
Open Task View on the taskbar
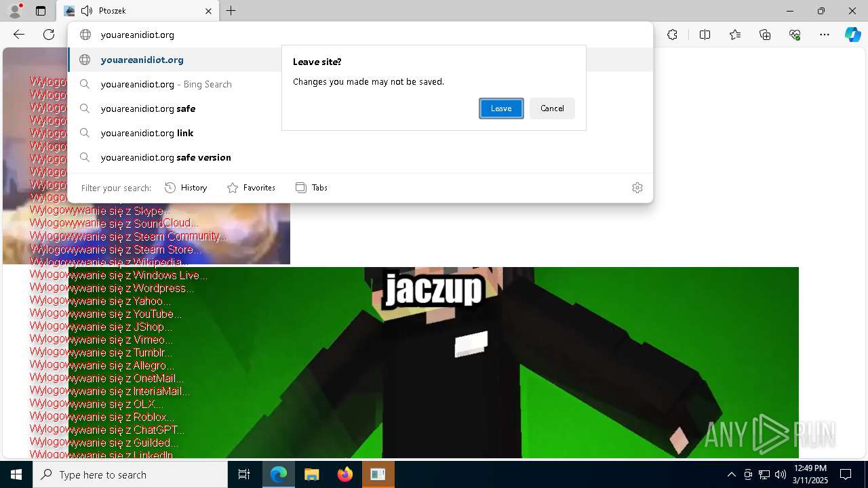tap(244, 474)
